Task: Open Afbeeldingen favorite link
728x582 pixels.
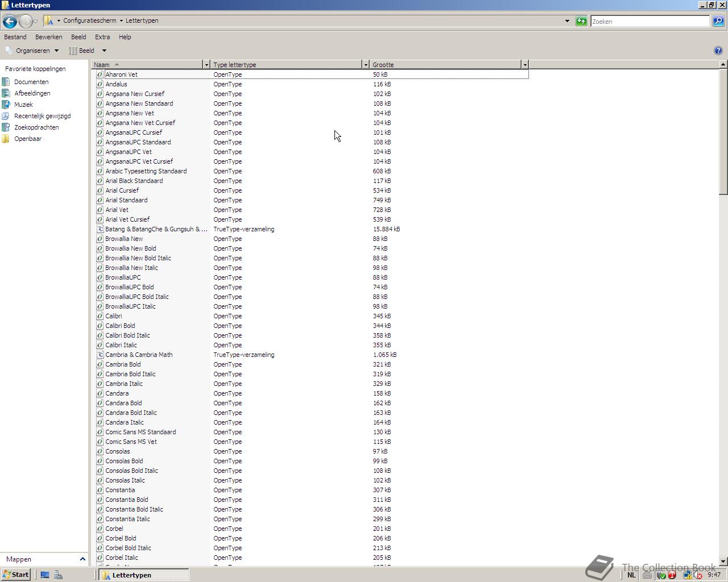Action: pos(32,93)
